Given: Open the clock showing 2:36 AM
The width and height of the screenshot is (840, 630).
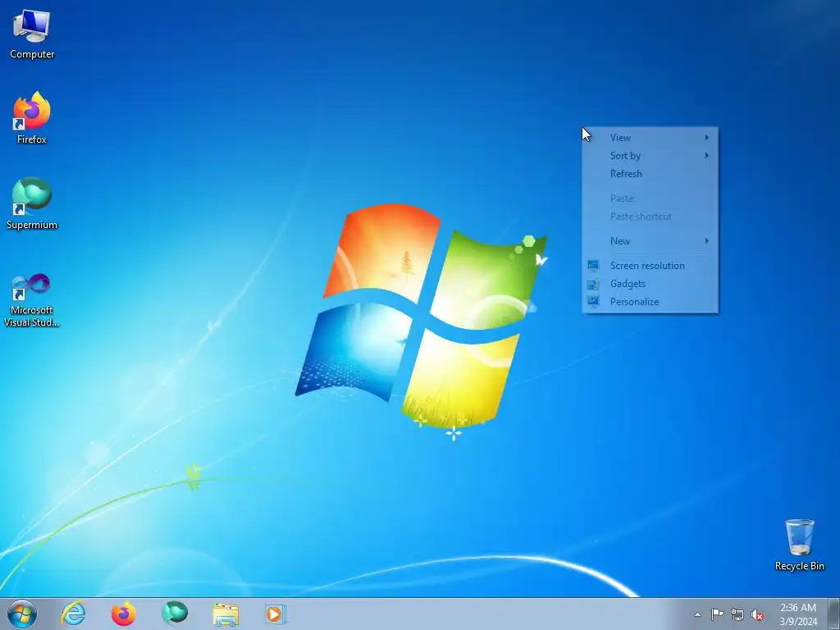Looking at the screenshot, I should pyautogui.click(x=798, y=614).
